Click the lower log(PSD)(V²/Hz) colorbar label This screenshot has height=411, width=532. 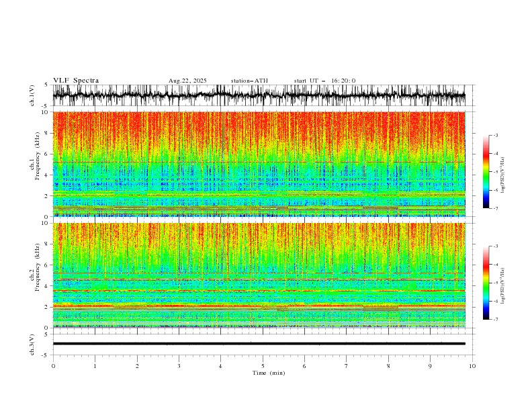coord(502,286)
